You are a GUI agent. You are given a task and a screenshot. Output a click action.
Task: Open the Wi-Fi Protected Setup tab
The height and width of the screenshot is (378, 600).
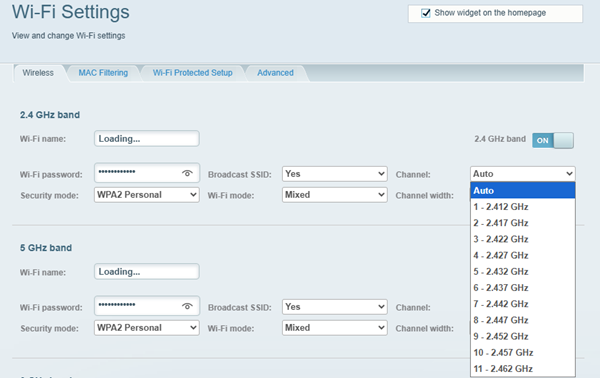point(192,73)
